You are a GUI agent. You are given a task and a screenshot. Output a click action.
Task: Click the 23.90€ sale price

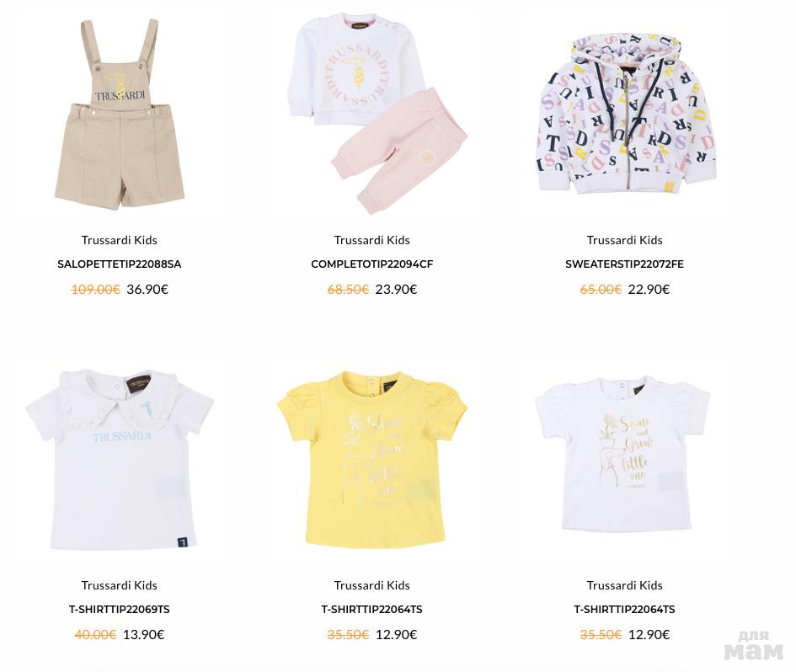(396, 290)
